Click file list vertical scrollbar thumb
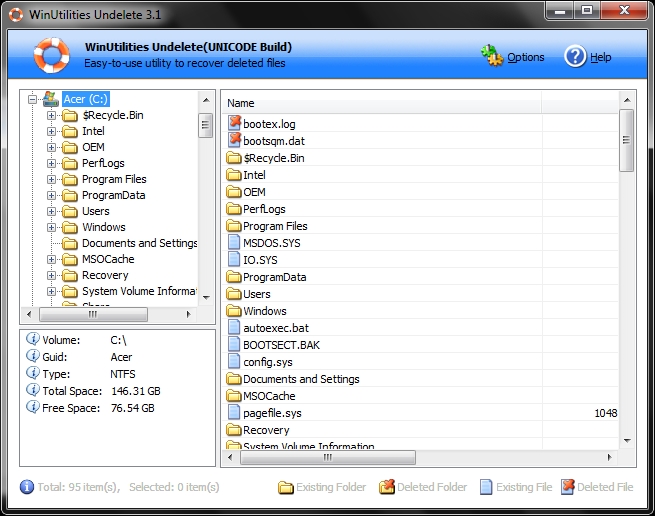Viewport: 655px width, 516px height. point(627,140)
